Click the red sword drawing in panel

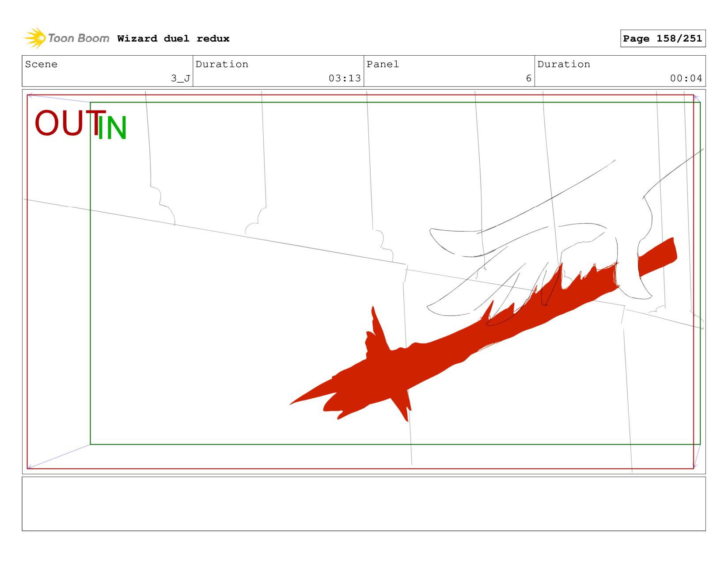[483, 329]
